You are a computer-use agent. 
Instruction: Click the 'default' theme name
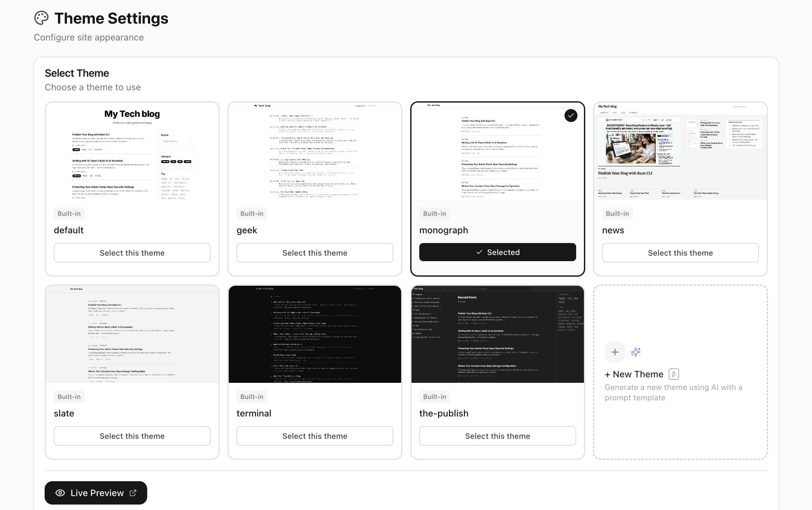pyautogui.click(x=69, y=230)
